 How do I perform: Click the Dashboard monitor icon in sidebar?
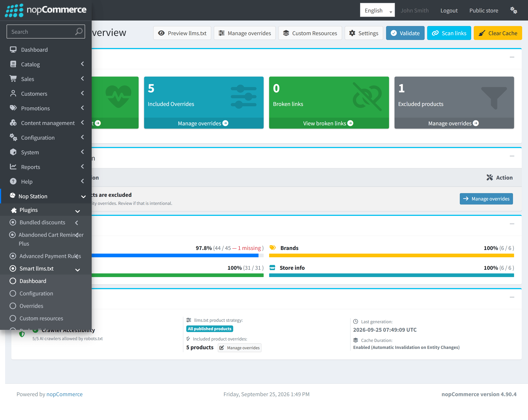pyautogui.click(x=13, y=49)
